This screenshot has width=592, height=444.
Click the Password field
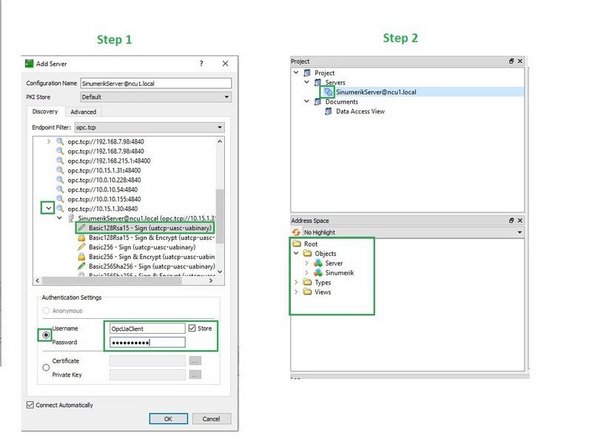tap(147, 342)
